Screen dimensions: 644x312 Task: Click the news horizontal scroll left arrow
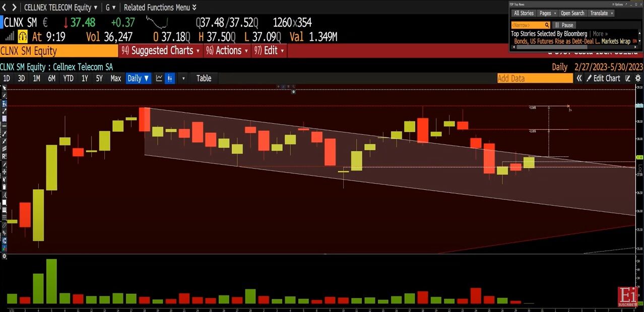click(514, 47)
